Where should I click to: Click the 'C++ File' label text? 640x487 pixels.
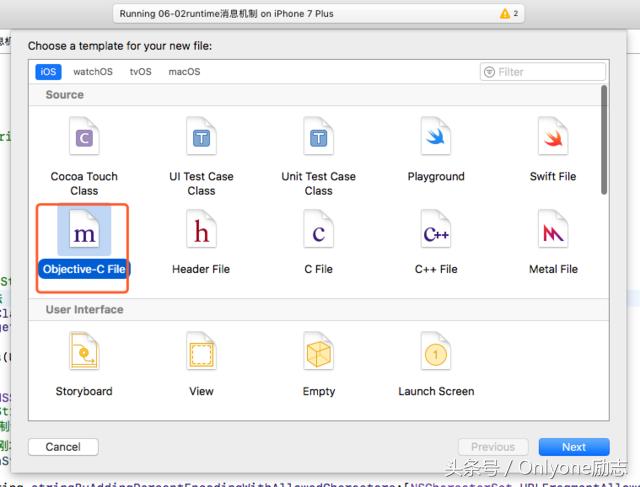coord(436,269)
